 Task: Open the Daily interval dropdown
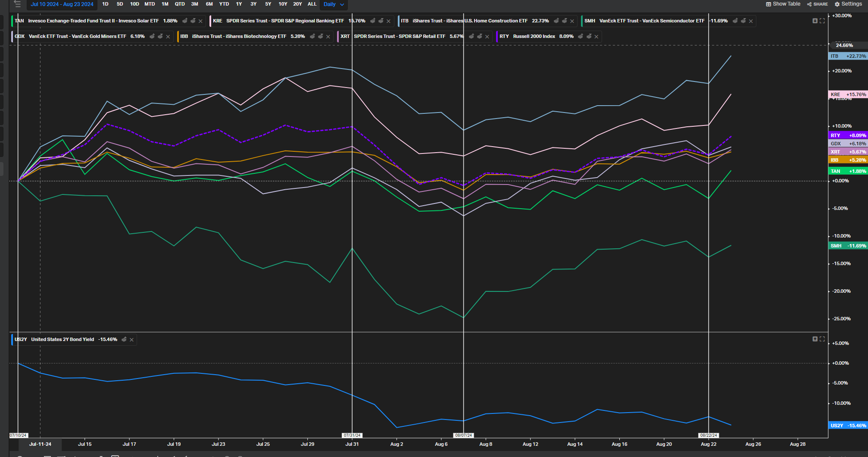[334, 4]
